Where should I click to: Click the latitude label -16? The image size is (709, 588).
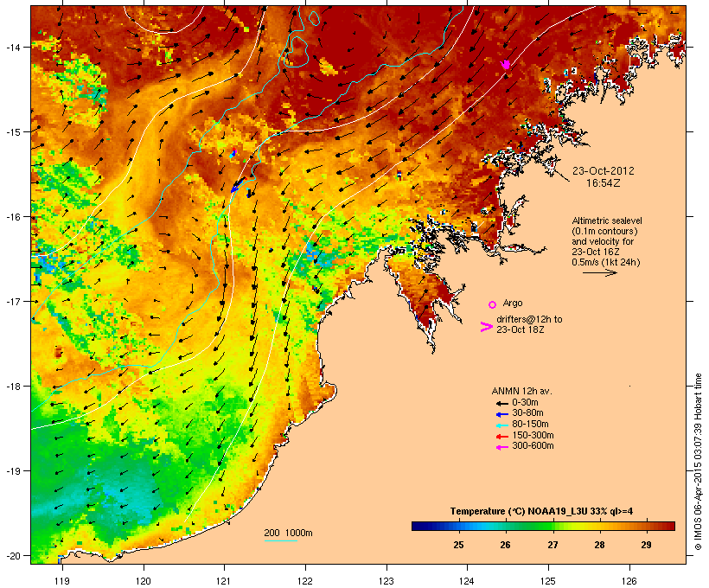tap(12, 217)
